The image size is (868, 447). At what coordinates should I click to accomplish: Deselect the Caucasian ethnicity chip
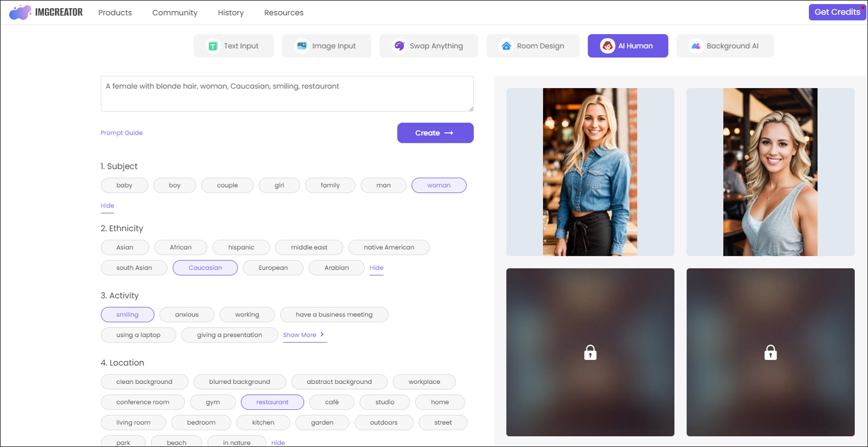(x=205, y=268)
